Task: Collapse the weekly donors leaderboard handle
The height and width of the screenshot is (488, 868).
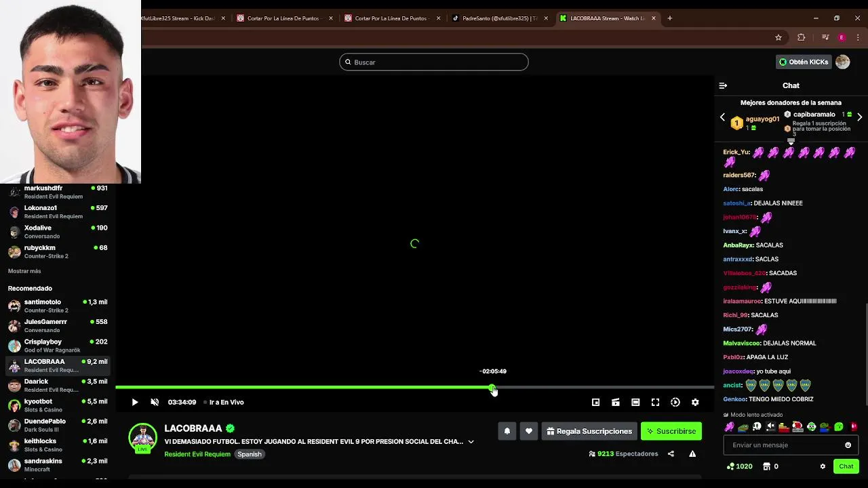Action: pyautogui.click(x=791, y=142)
